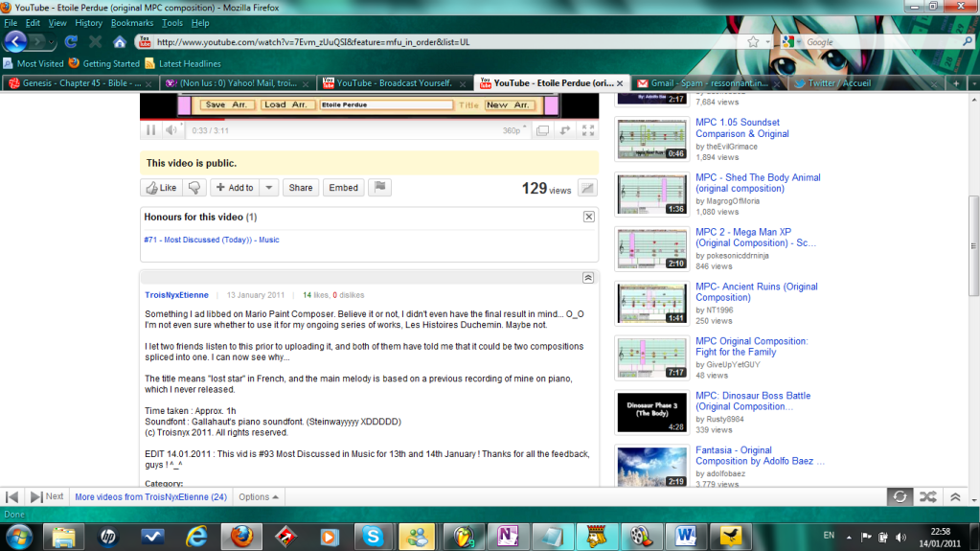Open Fantasia Original Composition video
980x551 pixels.
coord(760,455)
